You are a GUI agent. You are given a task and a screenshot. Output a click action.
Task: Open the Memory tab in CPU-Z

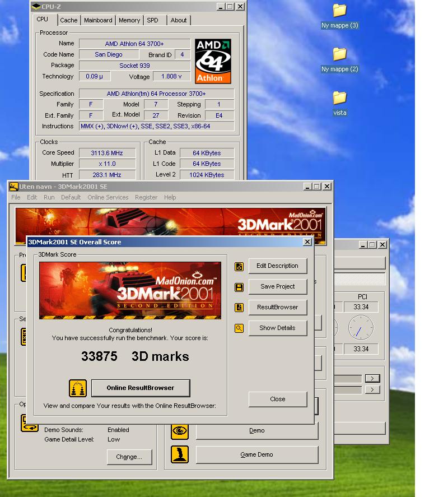[129, 20]
